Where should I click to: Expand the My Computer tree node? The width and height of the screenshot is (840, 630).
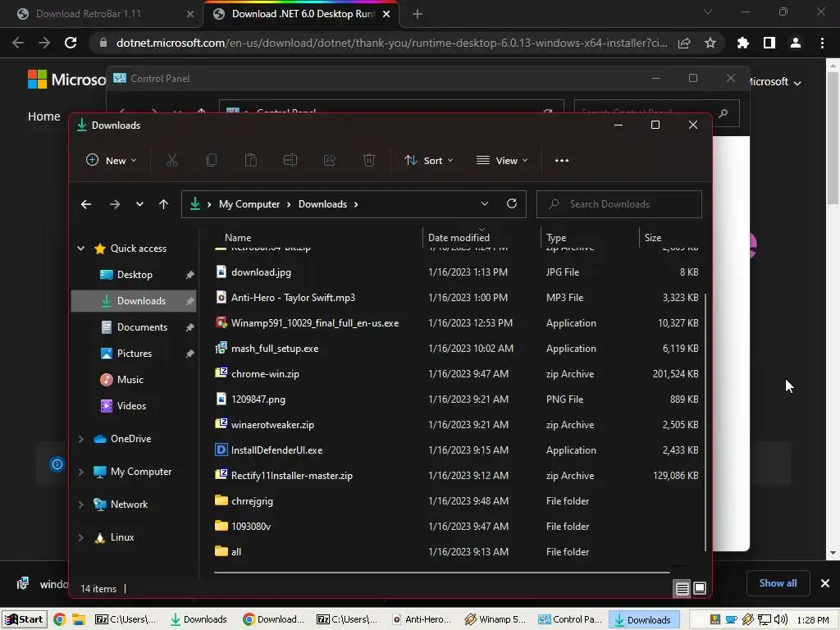81,472
